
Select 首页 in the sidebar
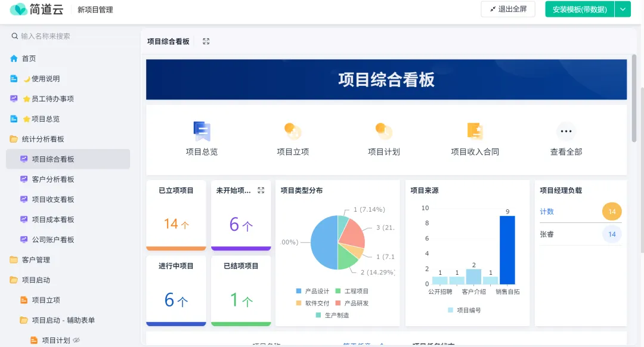click(x=68, y=58)
